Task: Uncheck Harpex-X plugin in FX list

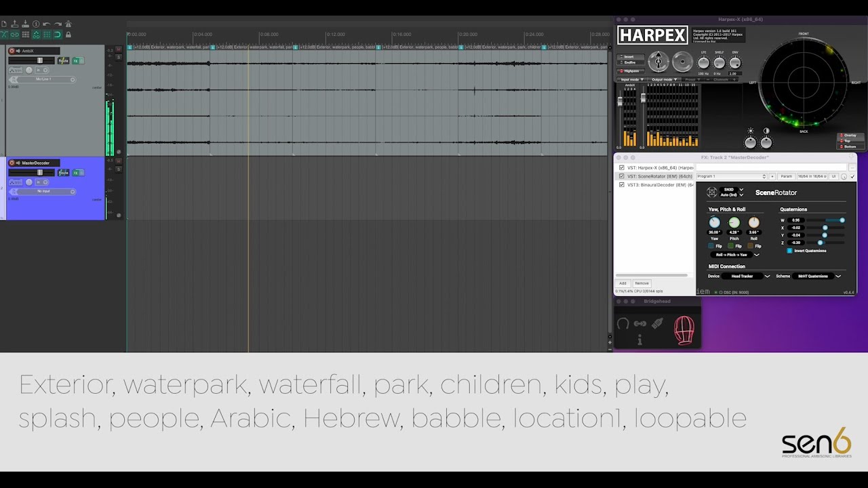Action: click(622, 167)
